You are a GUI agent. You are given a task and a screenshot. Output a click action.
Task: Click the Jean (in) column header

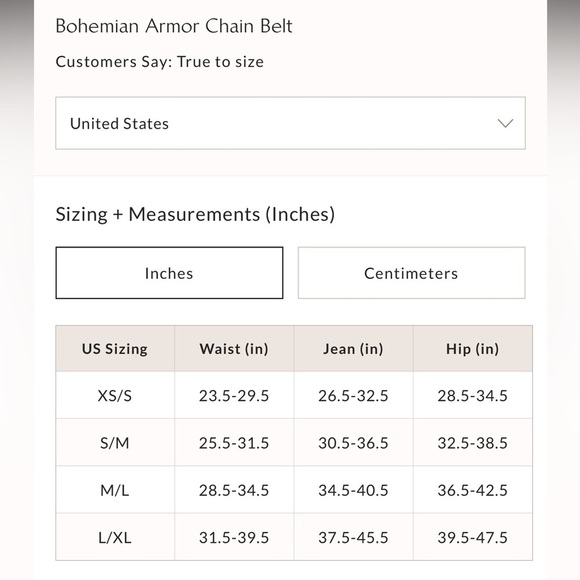pos(353,348)
